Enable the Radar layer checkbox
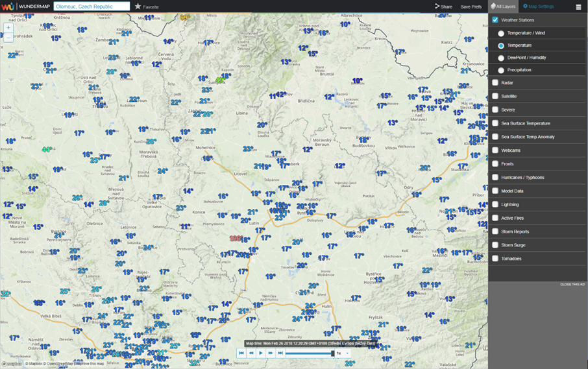 point(495,83)
